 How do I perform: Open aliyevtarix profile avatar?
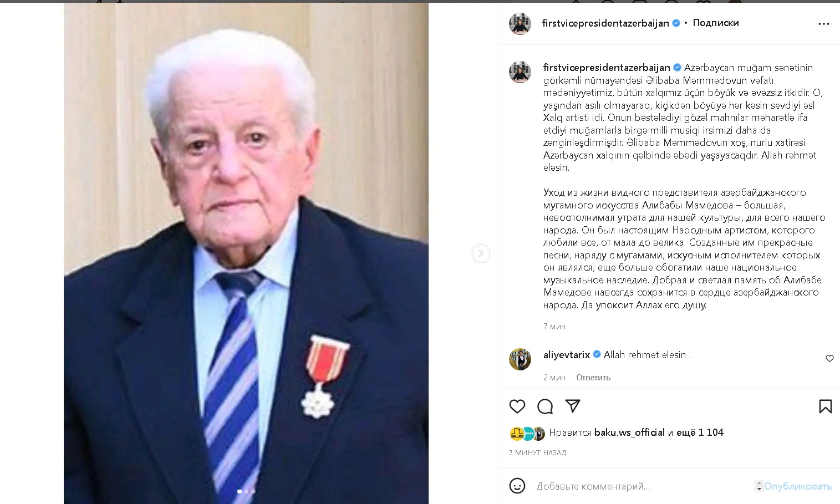[520, 359]
